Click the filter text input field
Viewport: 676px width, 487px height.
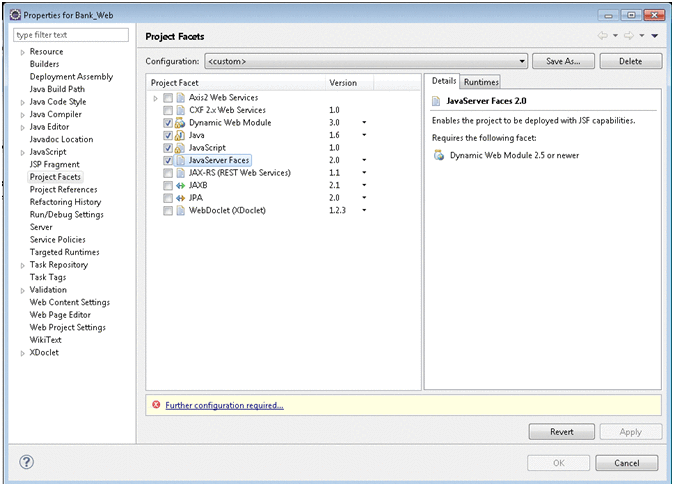coord(71,35)
